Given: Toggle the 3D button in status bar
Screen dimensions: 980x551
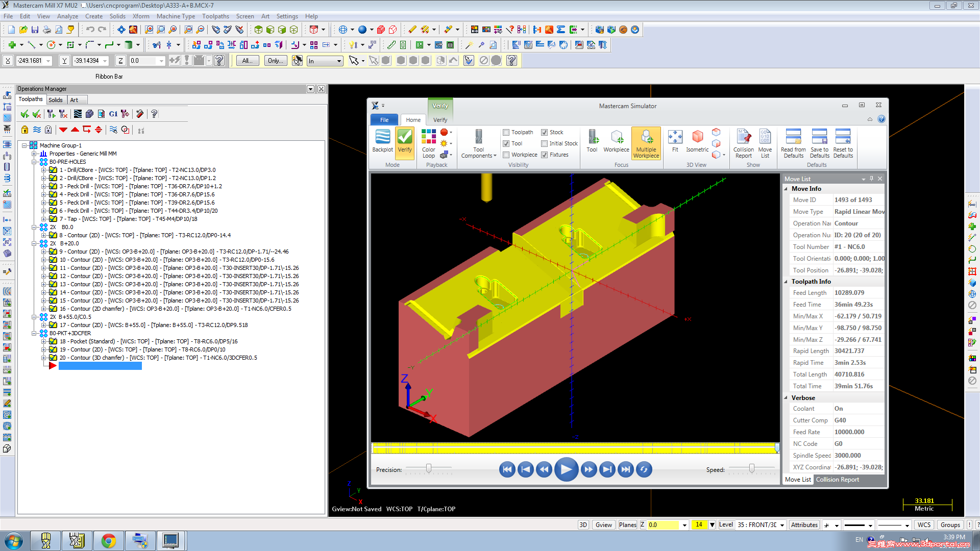Looking at the screenshot, I should coord(583,524).
